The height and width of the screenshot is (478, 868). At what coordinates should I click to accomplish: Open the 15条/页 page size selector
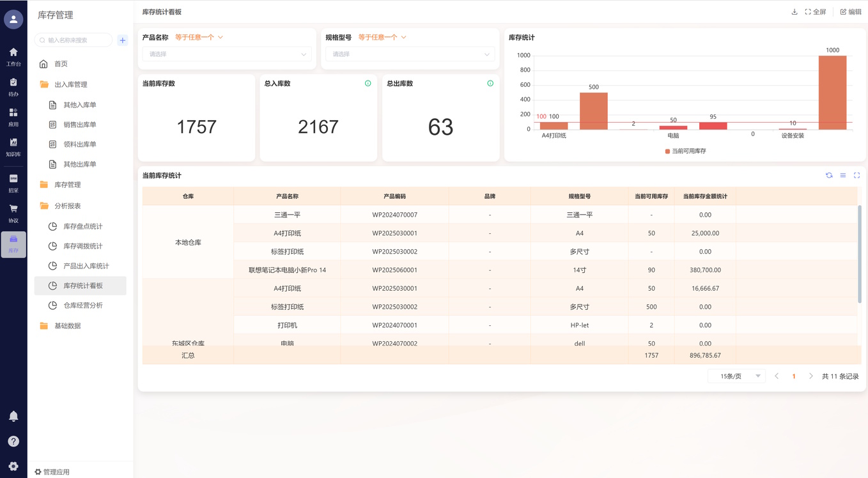point(736,376)
